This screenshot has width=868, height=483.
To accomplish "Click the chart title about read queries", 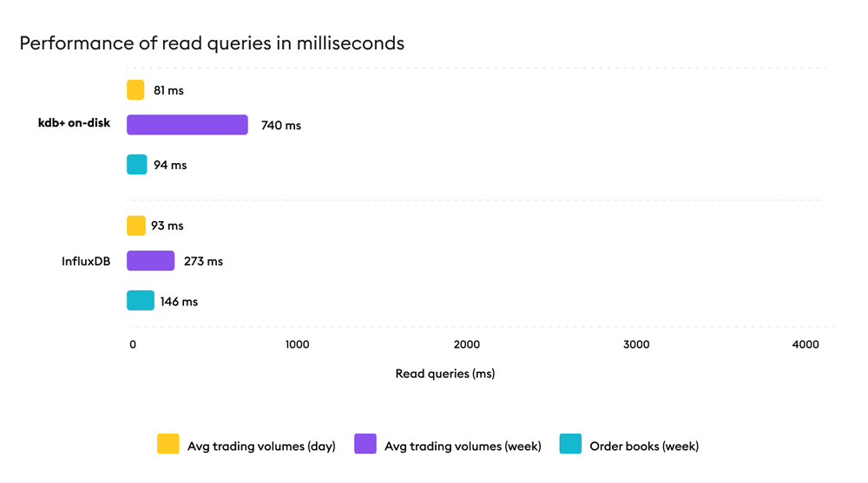I will (x=212, y=43).
